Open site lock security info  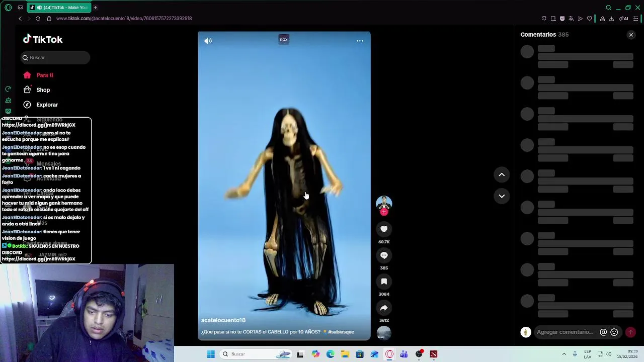49,19
